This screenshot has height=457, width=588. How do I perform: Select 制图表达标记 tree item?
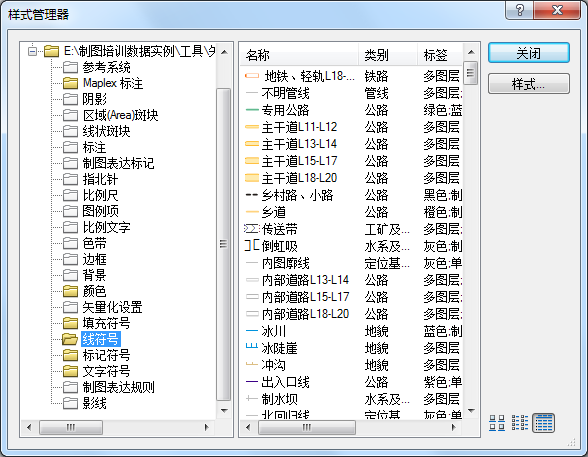pyautogui.click(x=118, y=163)
